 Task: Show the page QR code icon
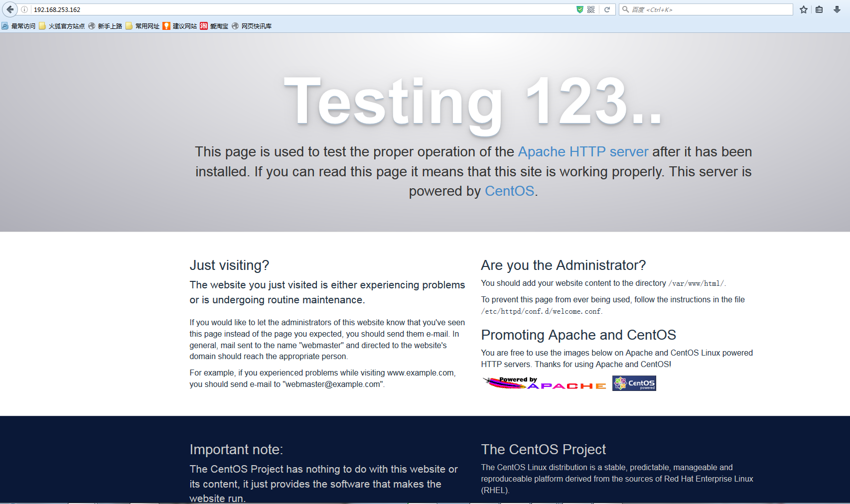click(x=591, y=9)
